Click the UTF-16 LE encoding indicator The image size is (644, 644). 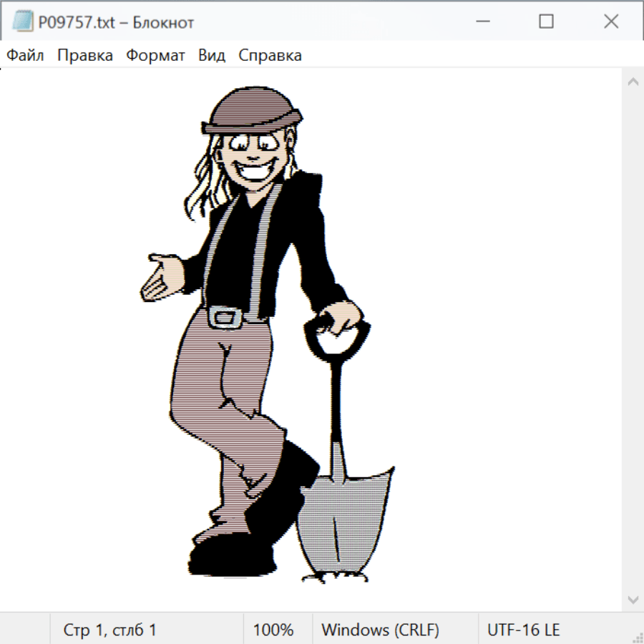(523, 630)
